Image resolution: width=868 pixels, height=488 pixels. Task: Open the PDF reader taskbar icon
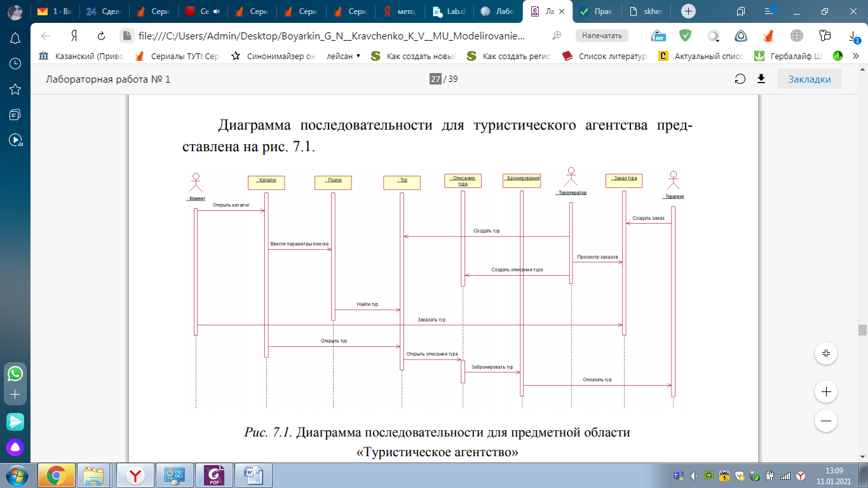point(214,475)
